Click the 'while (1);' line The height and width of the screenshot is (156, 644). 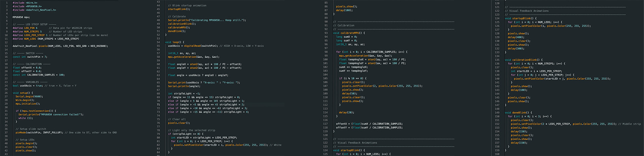pyautogui.click(x=25, y=118)
